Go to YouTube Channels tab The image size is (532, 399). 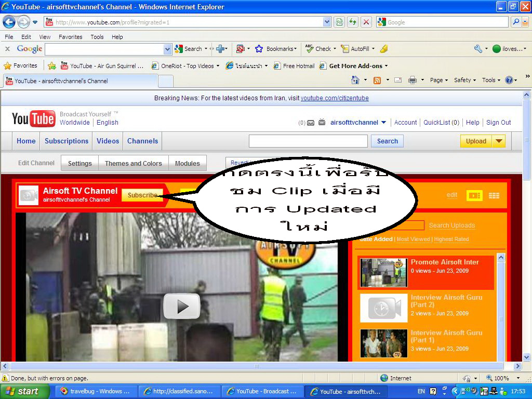click(142, 141)
